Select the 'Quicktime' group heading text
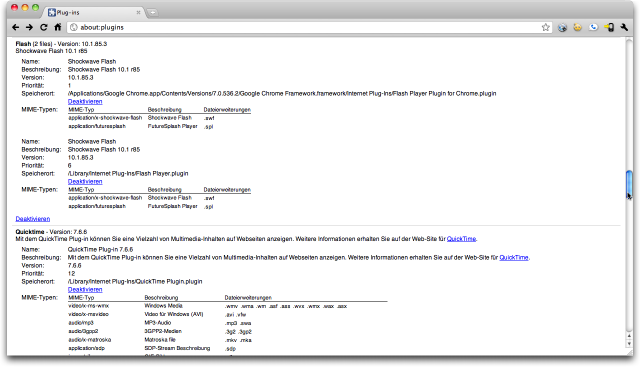 (x=30, y=232)
